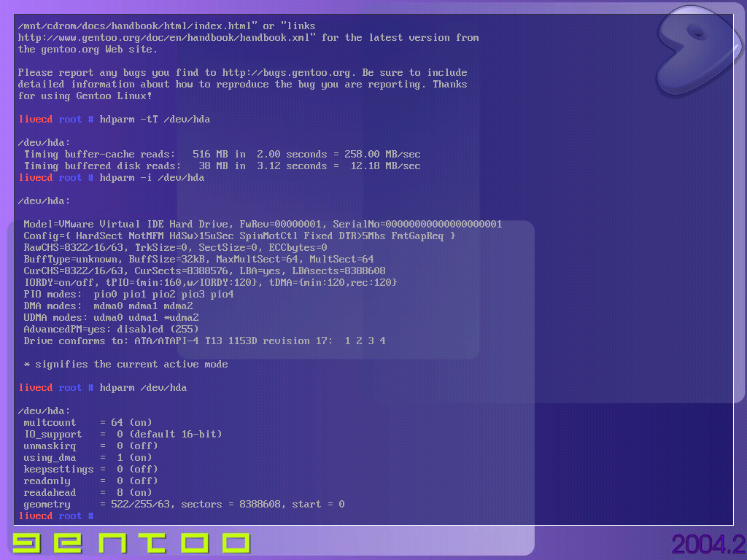The image size is (747, 560).
Task: Click the 'keepsettings = 0 (off)' row
Action: (x=90, y=470)
